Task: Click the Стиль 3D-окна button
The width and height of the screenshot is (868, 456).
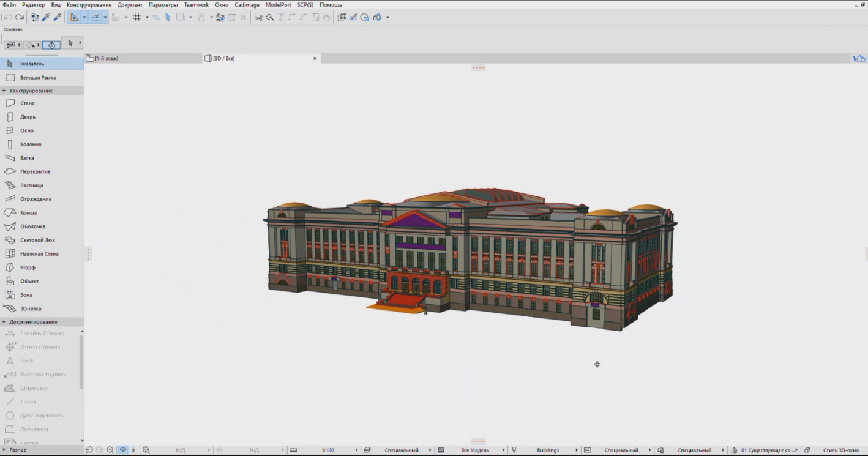Action: click(840, 450)
